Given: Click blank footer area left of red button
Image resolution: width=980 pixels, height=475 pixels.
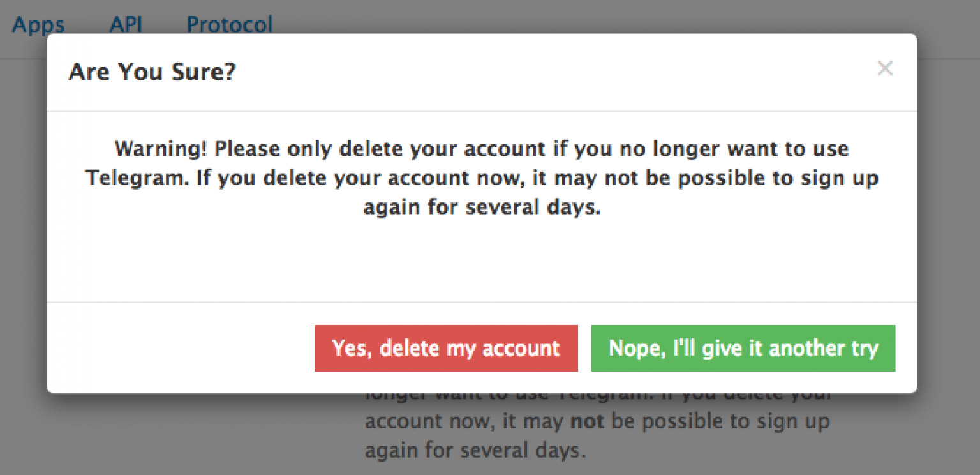Looking at the screenshot, I should tap(179, 348).
